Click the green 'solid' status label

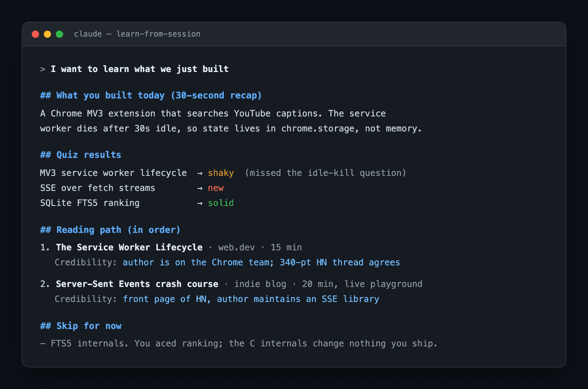(x=221, y=203)
